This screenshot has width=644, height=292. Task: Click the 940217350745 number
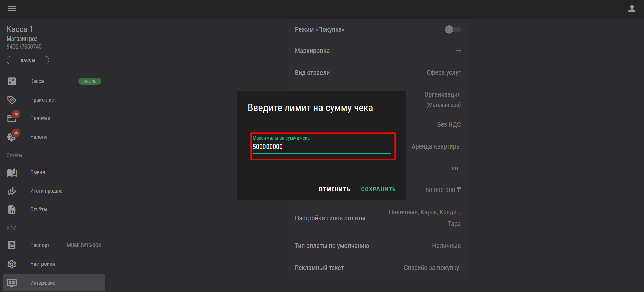pyautogui.click(x=24, y=47)
